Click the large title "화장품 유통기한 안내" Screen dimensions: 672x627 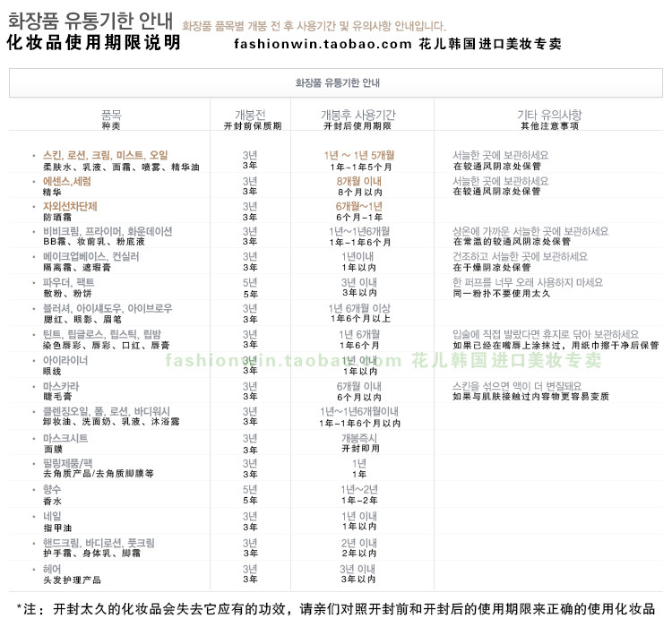click(x=90, y=20)
